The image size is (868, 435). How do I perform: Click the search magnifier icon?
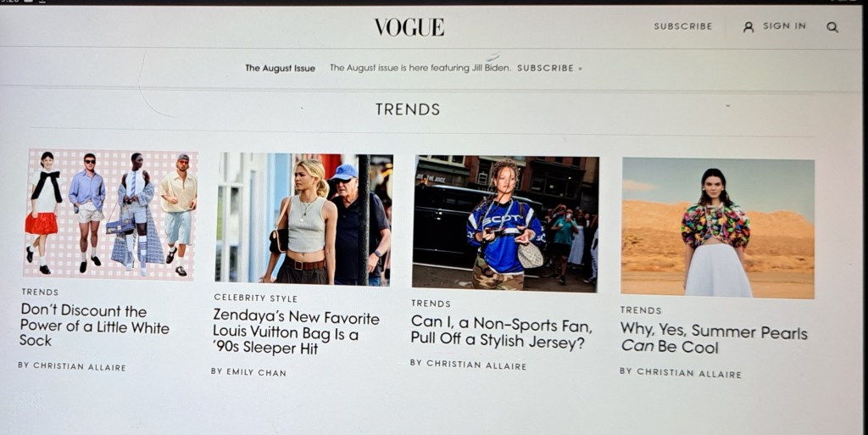(832, 27)
